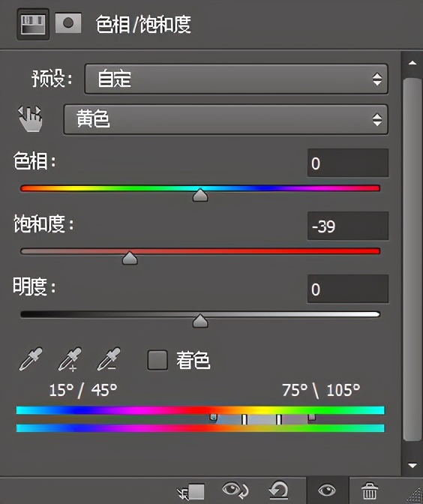The image size is (423, 504).
Task: Open the 预设 preset dropdown
Action: click(x=236, y=79)
